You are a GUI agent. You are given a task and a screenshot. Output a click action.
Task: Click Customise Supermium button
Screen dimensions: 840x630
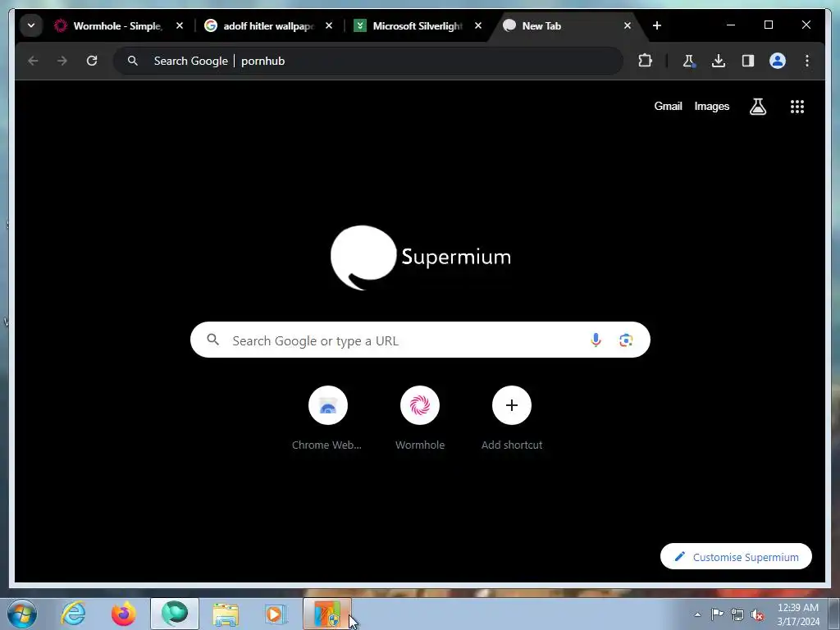click(x=736, y=557)
